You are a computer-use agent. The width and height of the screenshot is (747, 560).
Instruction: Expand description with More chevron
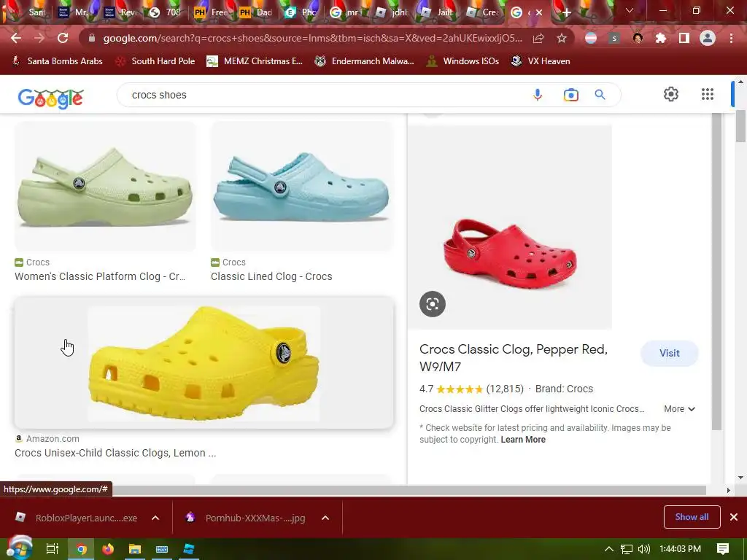tap(680, 408)
